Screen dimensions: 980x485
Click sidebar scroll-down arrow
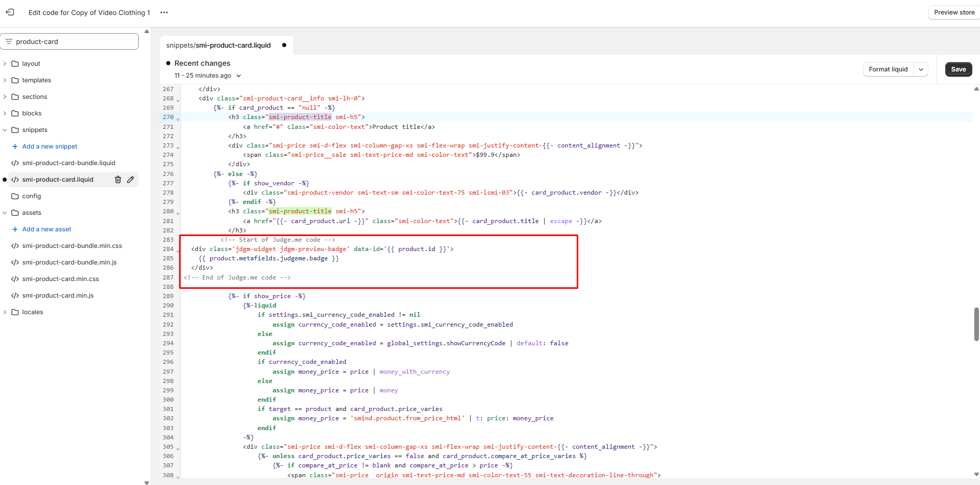click(147, 482)
